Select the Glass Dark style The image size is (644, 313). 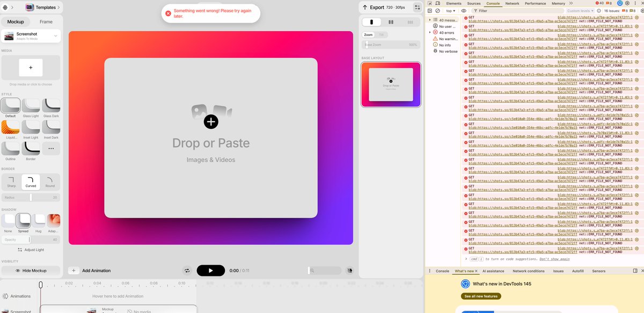pyautogui.click(x=51, y=105)
